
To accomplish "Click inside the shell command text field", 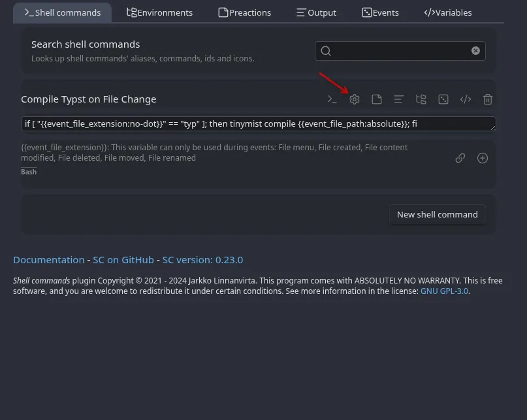I will point(258,123).
